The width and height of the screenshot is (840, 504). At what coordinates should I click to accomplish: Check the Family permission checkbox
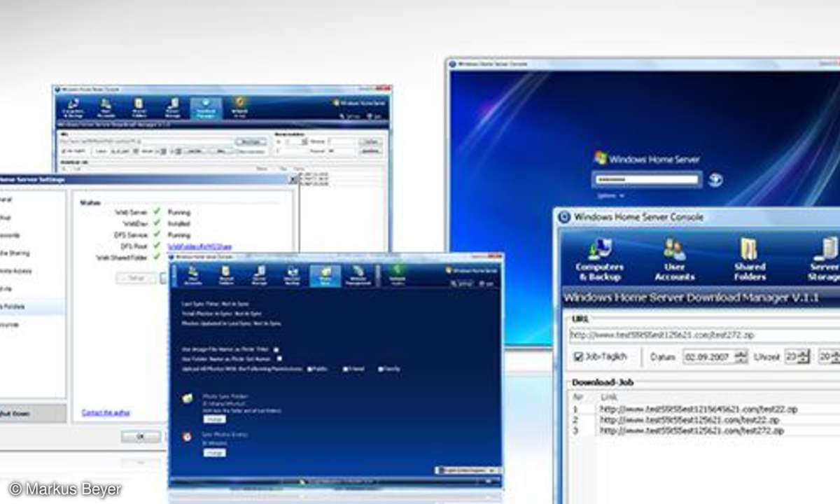pos(381,368)
